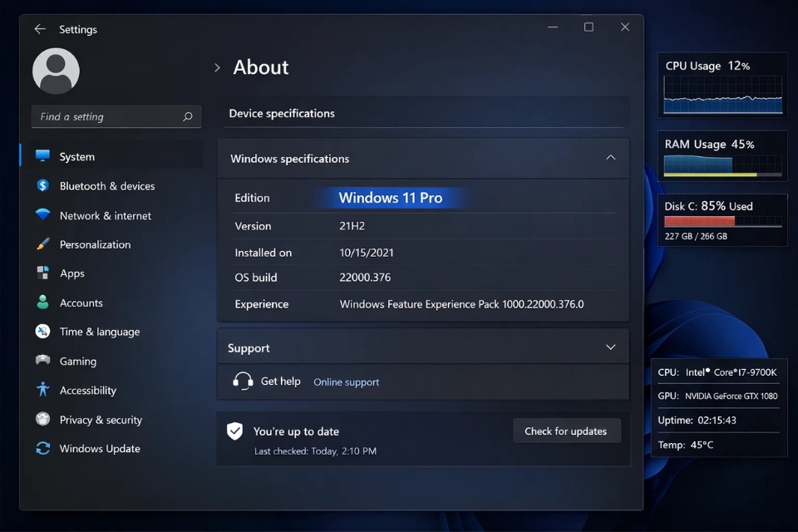Navigate back using the arrow button
798x532 pixels.
39,29
